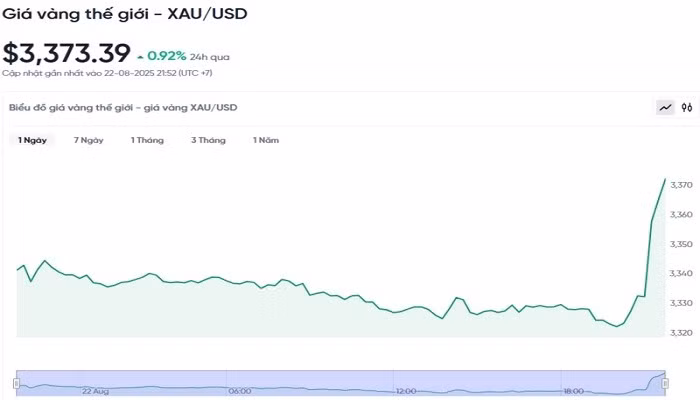Switch to the candlestick chart icon
The height and width of the screenshot is (400, 700).
click(687, 107)
